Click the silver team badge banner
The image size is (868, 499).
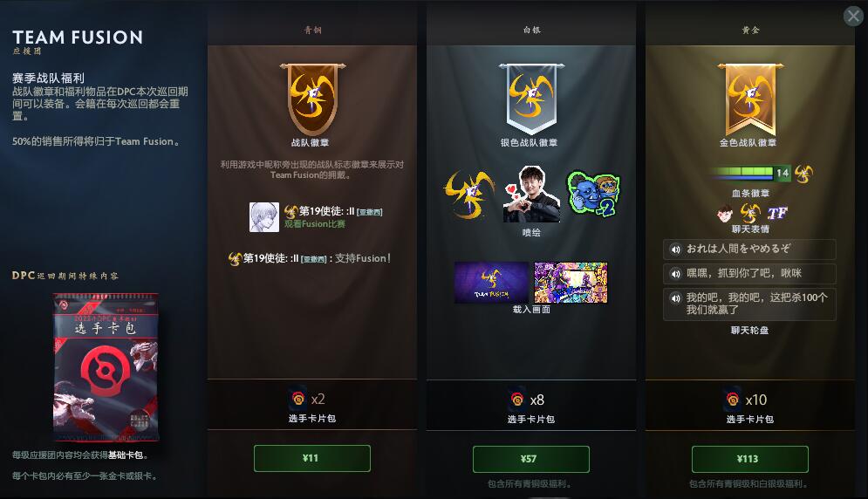coord(531,99)
